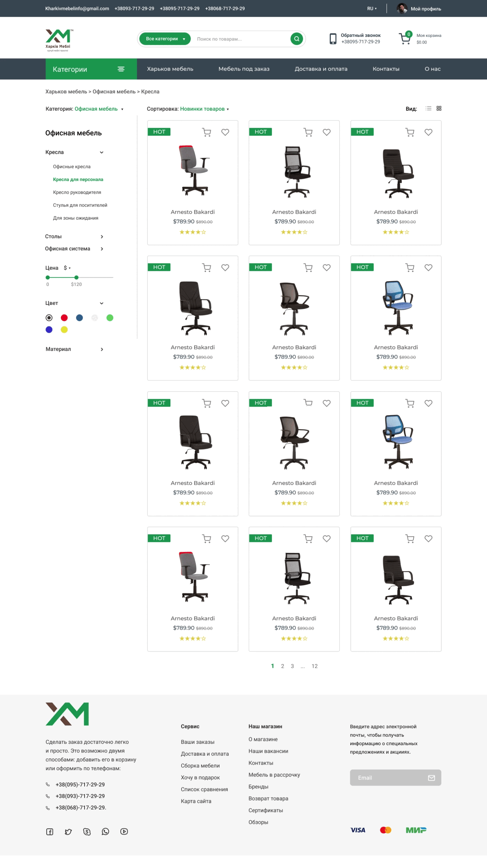This screenshot has height=868, width=487.
Task: Choose the red color swatch
Action: click(64, 318)
